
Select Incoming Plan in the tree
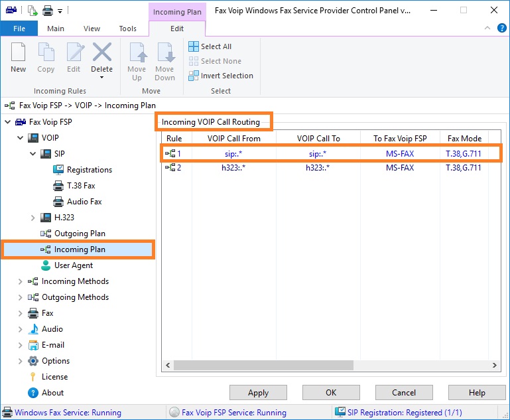tap(78, 249)
